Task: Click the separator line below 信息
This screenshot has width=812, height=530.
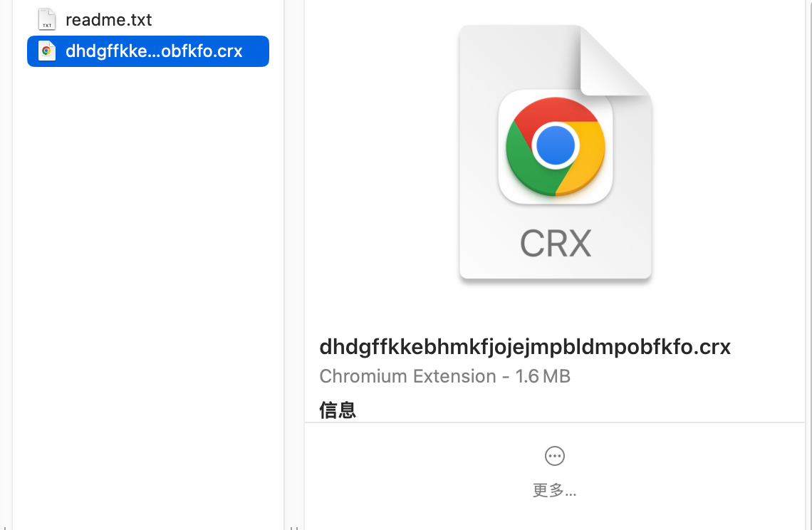Action: [554, 422]
